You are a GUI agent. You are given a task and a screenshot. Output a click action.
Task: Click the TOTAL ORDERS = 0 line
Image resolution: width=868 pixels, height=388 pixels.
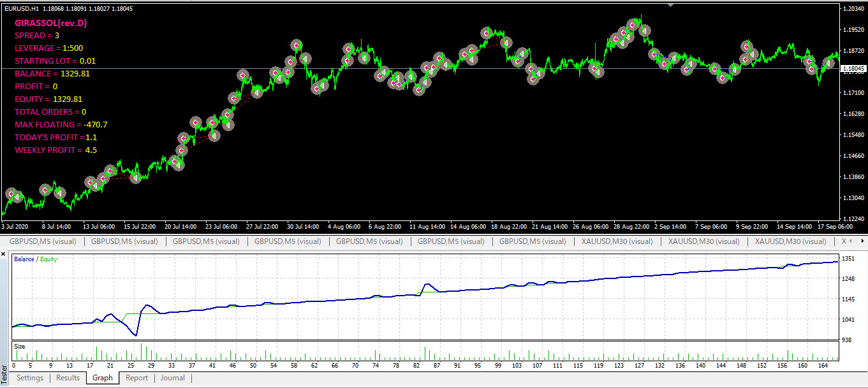[51, 112]
